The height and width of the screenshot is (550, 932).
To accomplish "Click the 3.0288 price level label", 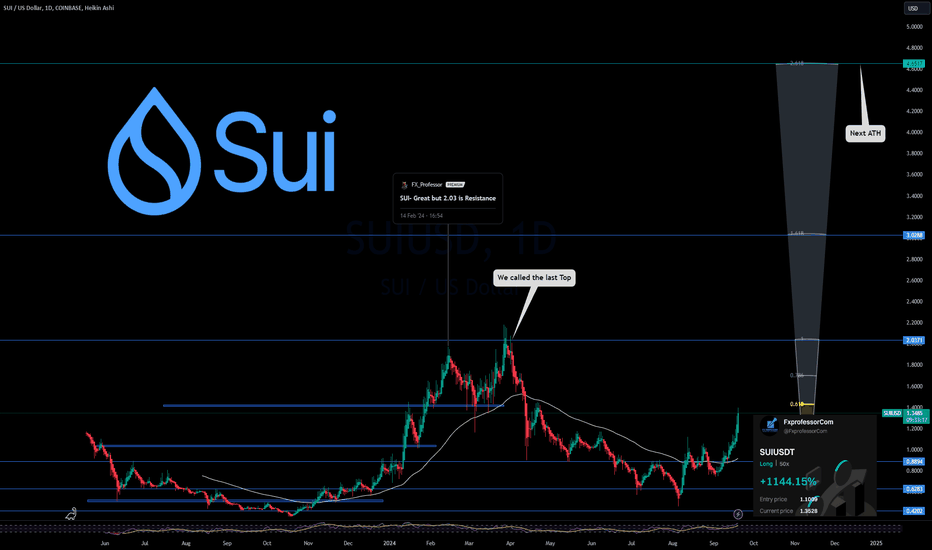I will coord(913,235).
